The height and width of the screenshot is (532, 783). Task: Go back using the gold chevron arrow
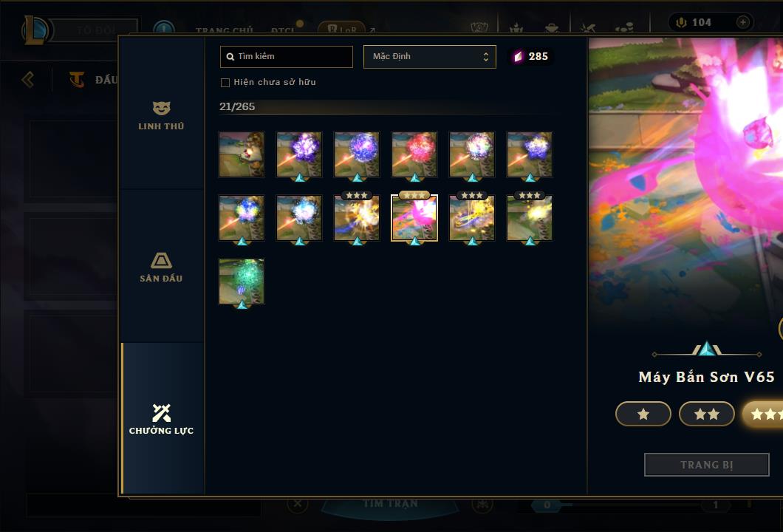click(x=28, y=79)
